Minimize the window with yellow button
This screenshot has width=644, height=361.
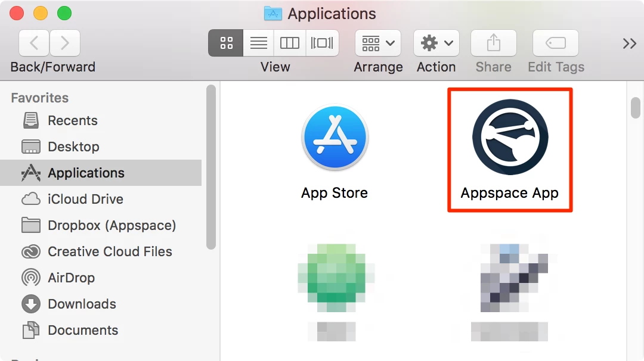(41, 13)
